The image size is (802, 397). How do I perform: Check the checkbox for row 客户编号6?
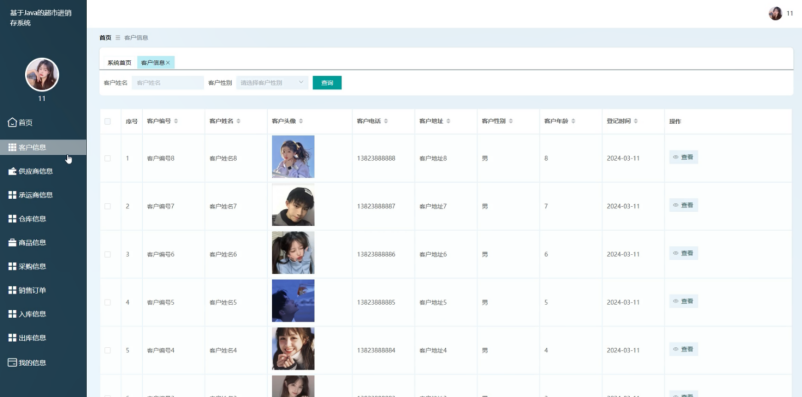point(107,254)
